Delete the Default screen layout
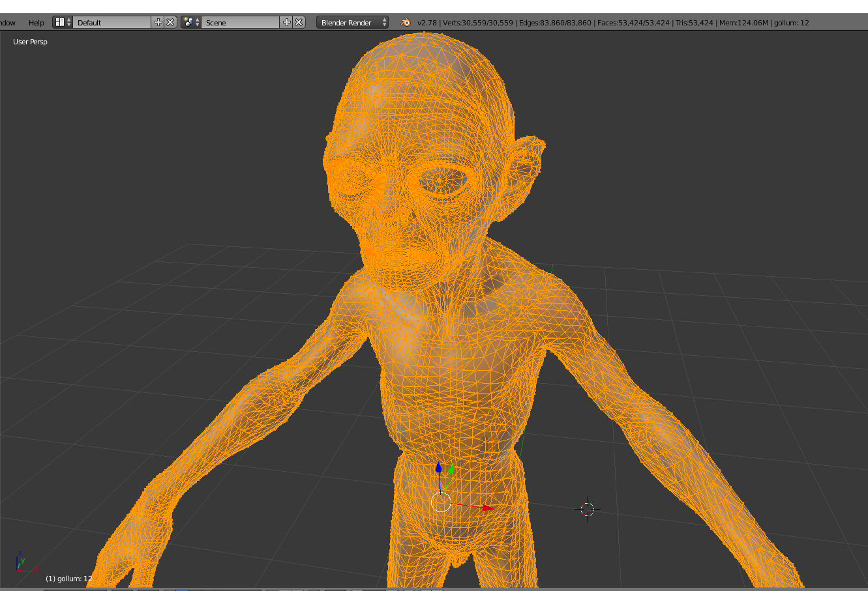Screen dimensions: 868x591 tap(170, 22)
